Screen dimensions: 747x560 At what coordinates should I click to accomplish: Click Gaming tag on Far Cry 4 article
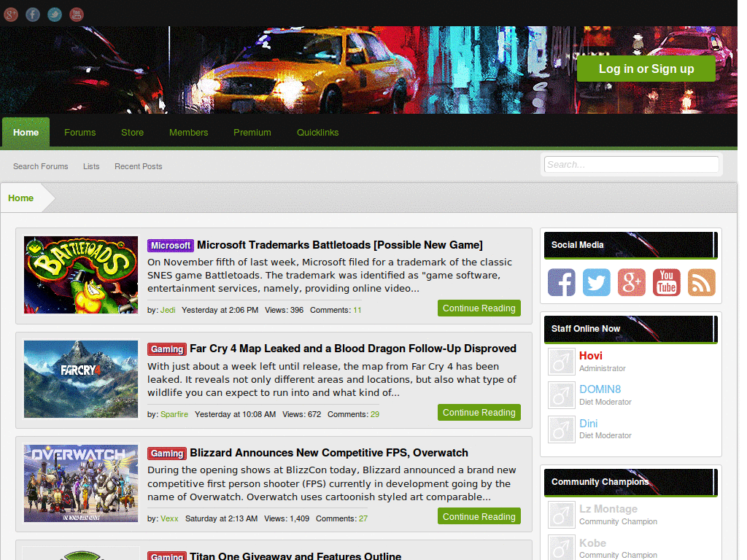point(167,349)
